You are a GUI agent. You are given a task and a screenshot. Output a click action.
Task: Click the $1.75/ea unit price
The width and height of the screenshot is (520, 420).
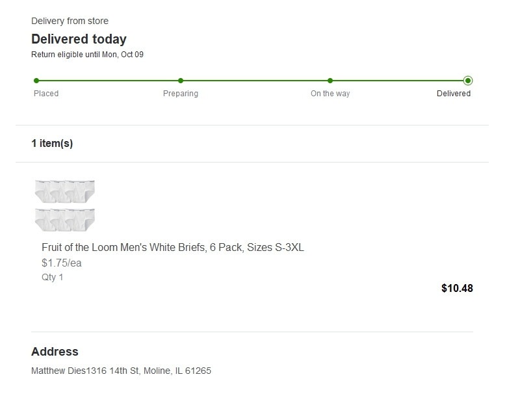tap(62, 263)
